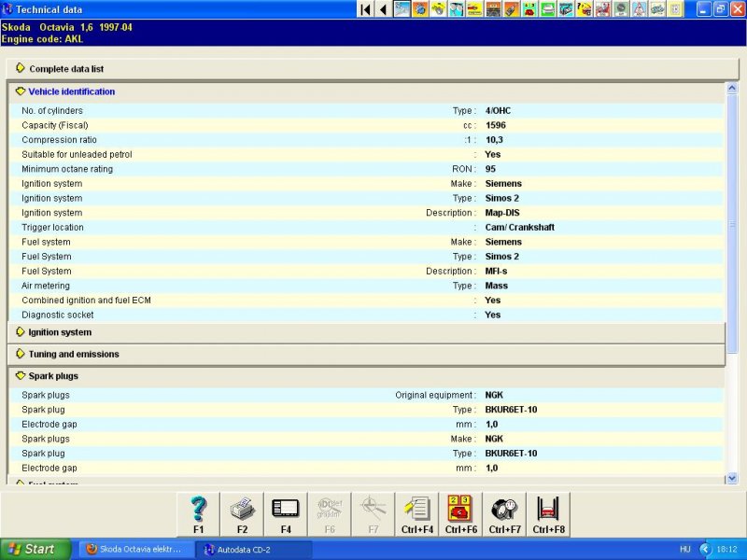Screen dimensions: 747x560
Task: Open the yellow toolbar icon showing a wrench hand
Action: point(438,9)
